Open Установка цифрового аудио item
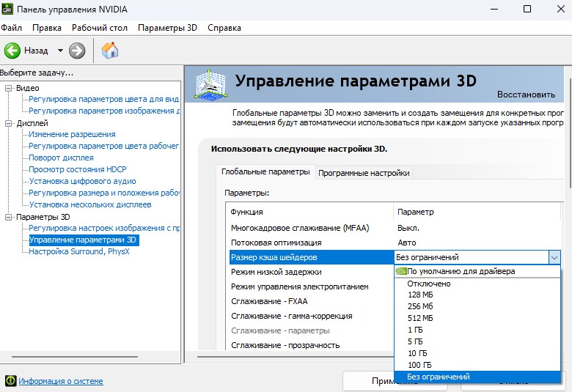 pyautogui.click(x=82, y=181)
